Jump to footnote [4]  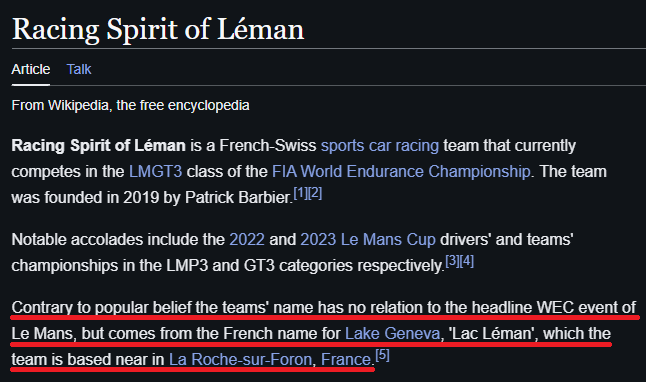(x=467, y=261)
